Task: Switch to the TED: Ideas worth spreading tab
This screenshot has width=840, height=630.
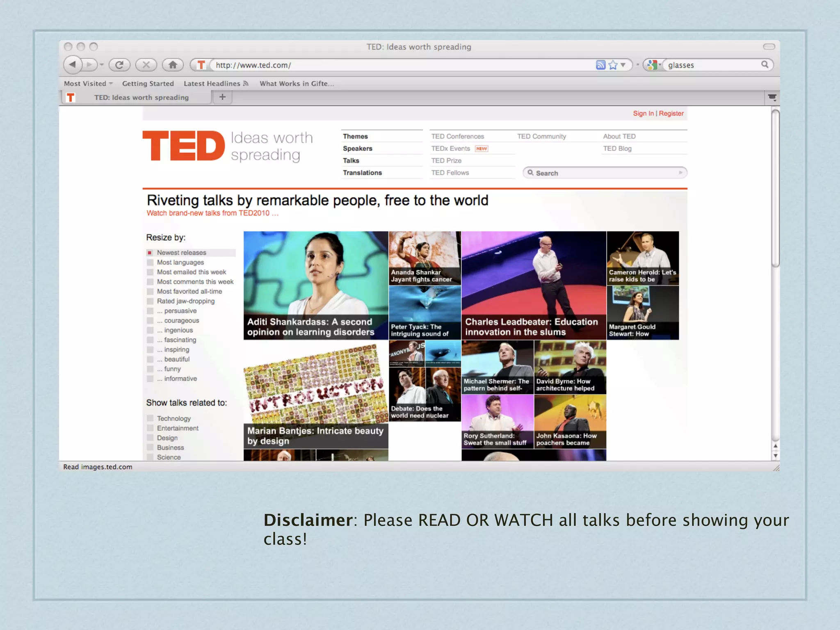Action: (141, 97)
